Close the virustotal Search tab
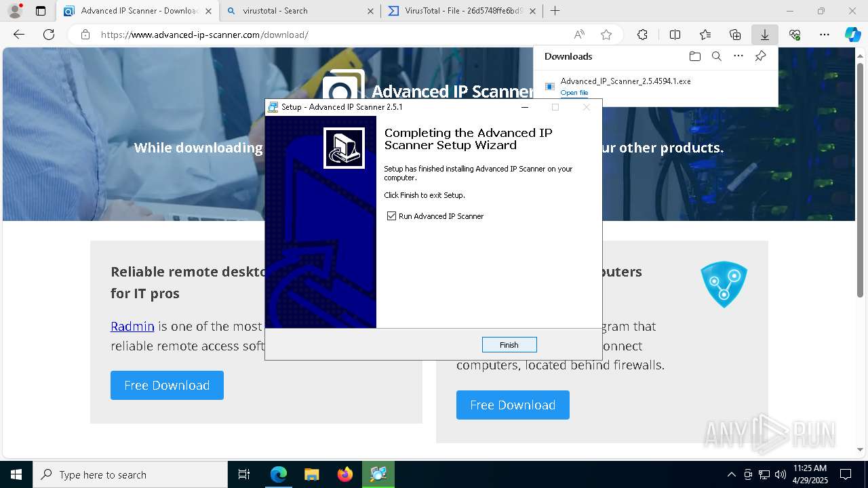Viewport: 868px width, 488px height. point(370,11)
